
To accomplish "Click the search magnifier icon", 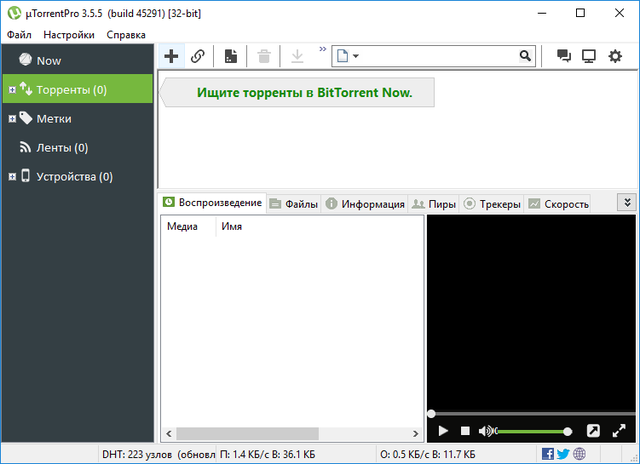I will 523,56.
